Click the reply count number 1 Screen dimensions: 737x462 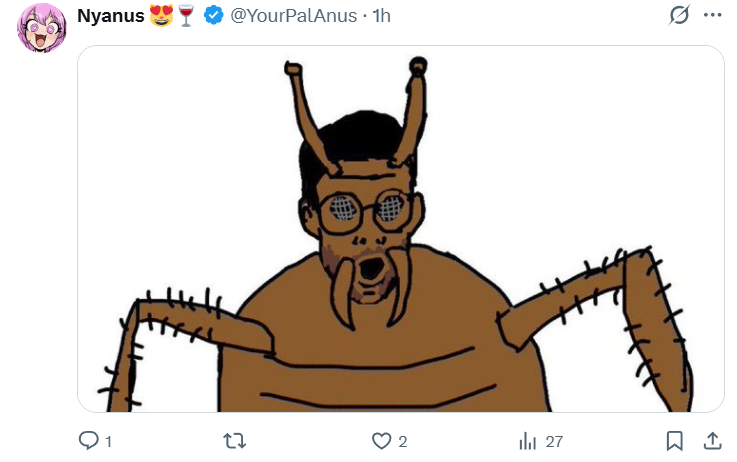point(109,442)
